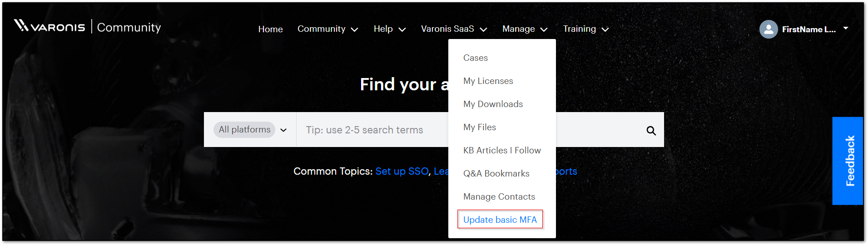The height and width of the screenshot is (245, 868).
Task: Open My Files menu entry
Action: (479, 127)
